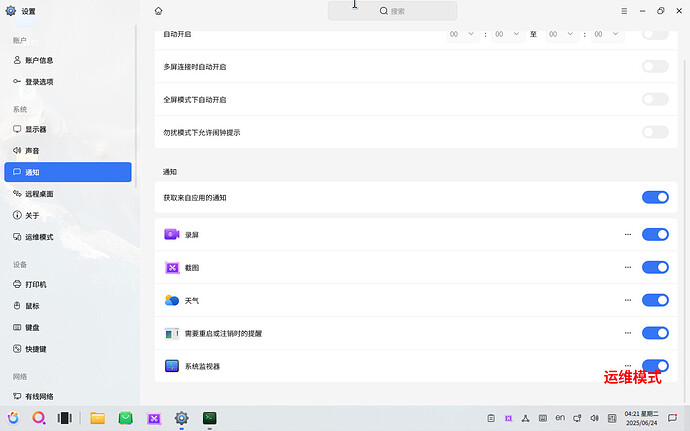Open taskbar clock showing 04:21 星期二
The image size is (690, 431).
(x=642, y=418)
